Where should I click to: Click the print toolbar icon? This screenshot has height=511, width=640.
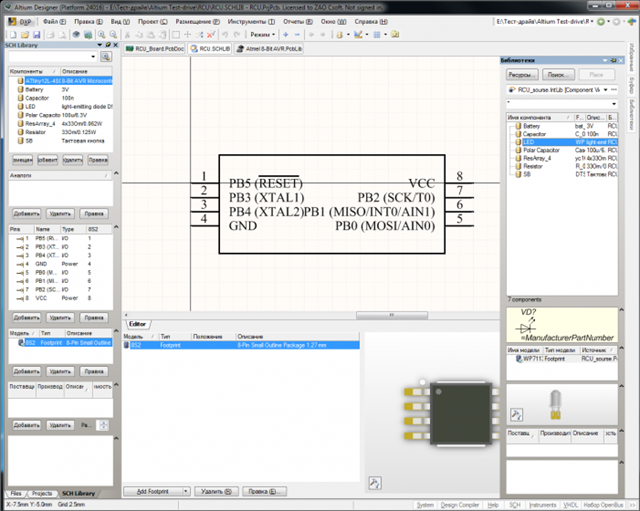(50, 35)
